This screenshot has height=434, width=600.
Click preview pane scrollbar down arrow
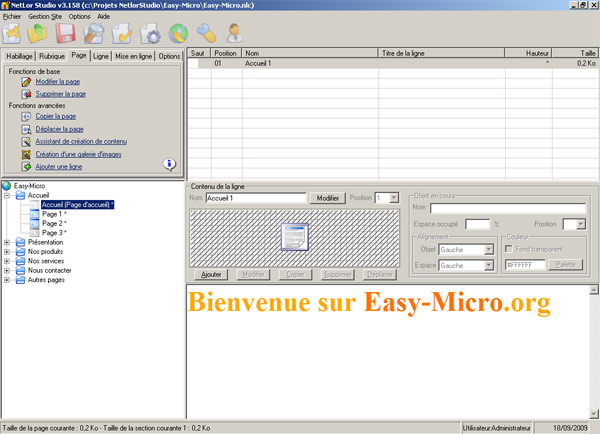click(x=594, y=414)
